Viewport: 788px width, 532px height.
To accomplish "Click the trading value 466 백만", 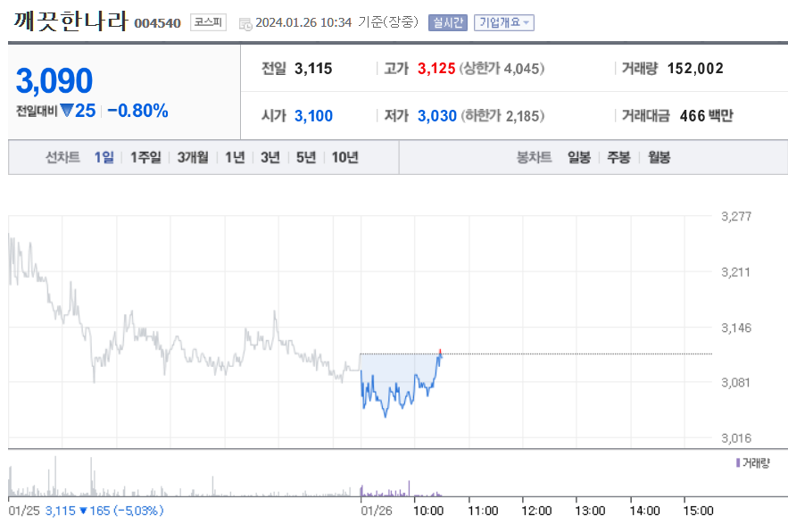I will tap(706, 116).
